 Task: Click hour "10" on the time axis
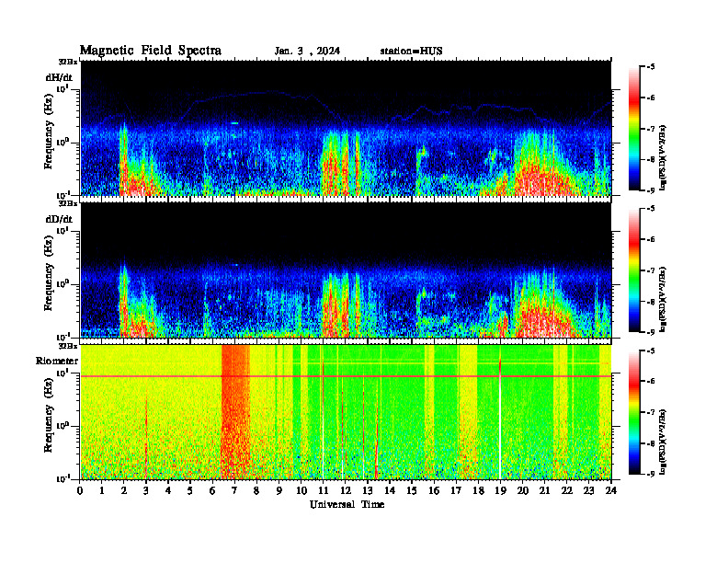[301, 490]
